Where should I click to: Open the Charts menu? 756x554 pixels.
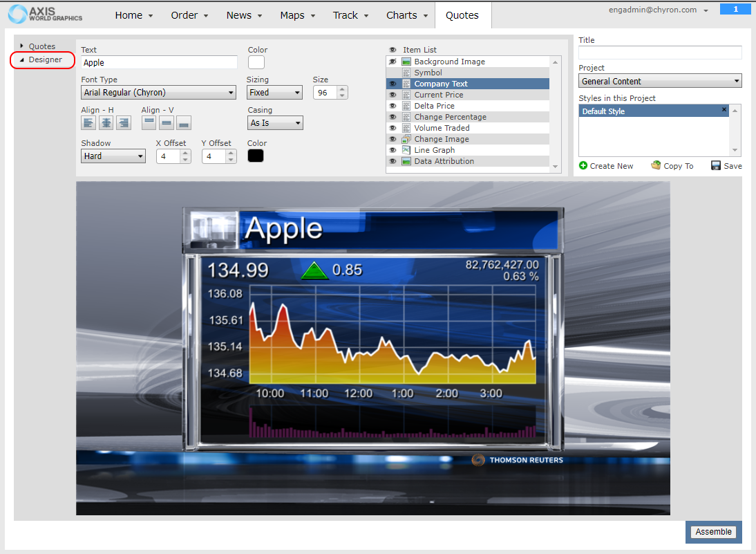[x=407, y=15]
